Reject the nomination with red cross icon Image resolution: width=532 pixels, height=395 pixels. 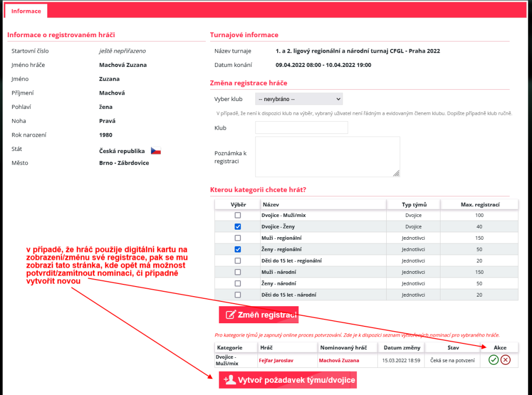(505, 360)
